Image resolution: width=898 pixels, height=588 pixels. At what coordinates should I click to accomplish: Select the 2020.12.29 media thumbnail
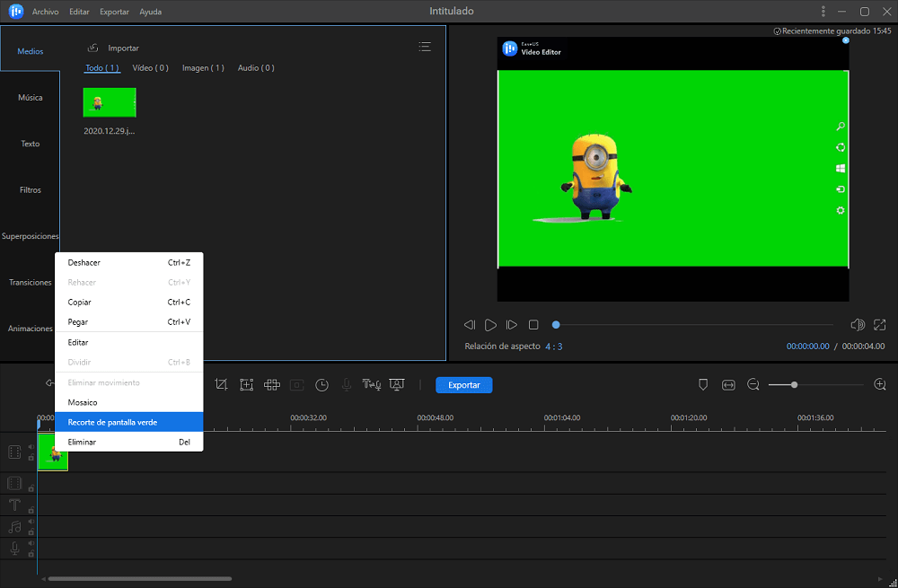tap(110, 102)
